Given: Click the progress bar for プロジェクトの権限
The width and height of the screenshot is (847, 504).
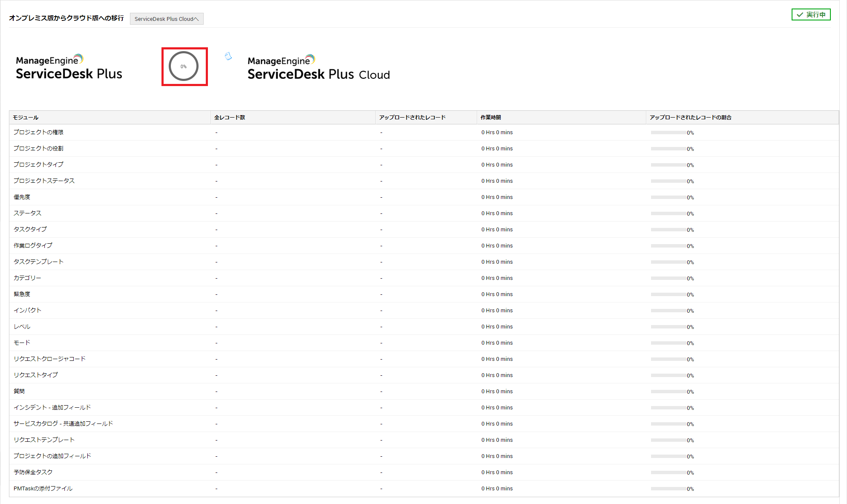Looking at the screenshot, I should pyautogui.click(x=668, y=133).
